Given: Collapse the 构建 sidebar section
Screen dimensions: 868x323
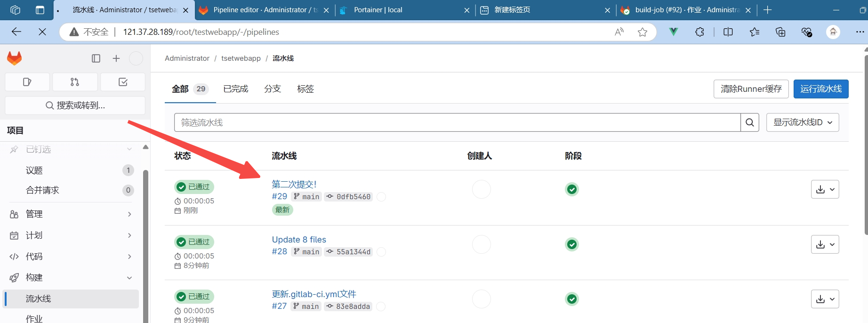Looking at the screenshot, I should coord(71,278).
